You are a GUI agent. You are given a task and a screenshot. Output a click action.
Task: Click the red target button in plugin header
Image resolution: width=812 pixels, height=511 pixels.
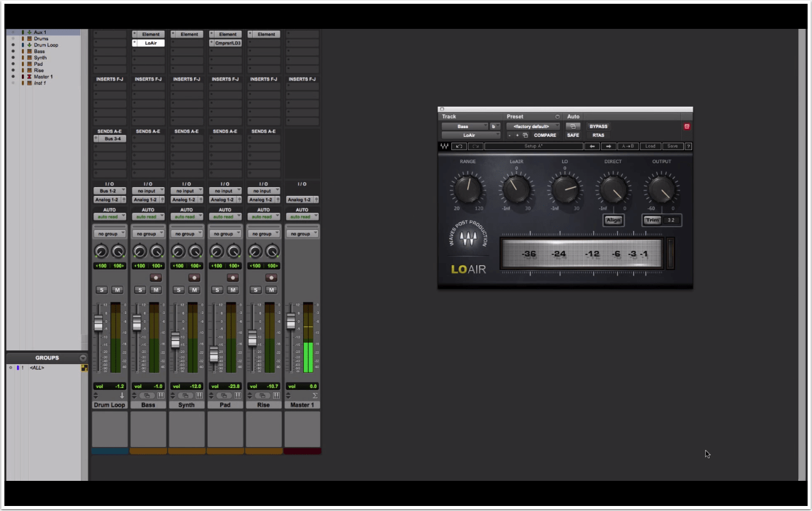(686, 126)
